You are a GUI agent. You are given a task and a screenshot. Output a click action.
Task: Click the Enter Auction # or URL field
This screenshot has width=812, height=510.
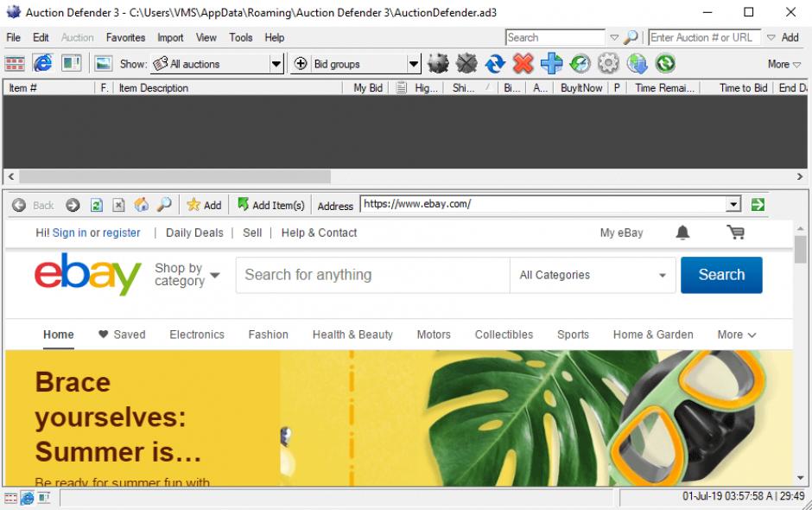tap(704, 37)
